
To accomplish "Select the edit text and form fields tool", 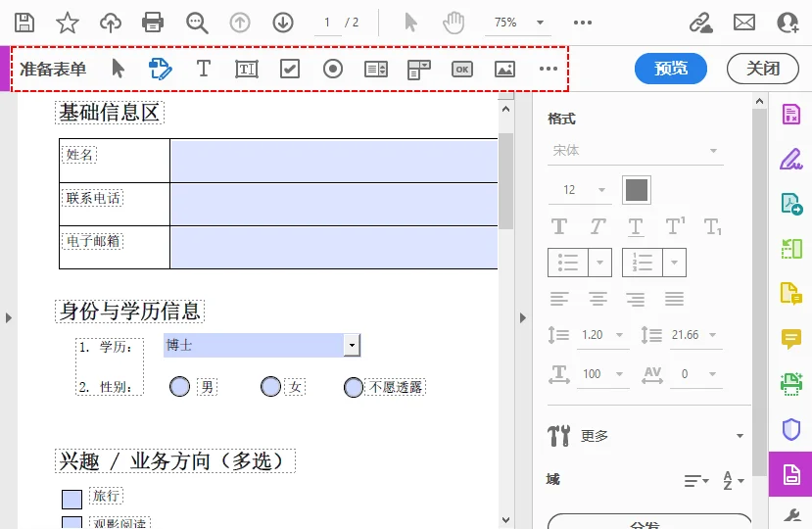I will pyautogui.click(x=160, y=69).
